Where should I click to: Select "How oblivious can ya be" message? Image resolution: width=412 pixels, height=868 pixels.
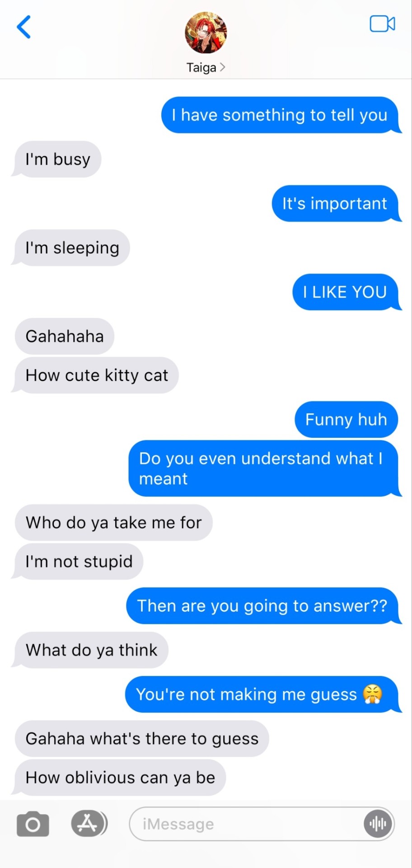(x=120, y=778)
